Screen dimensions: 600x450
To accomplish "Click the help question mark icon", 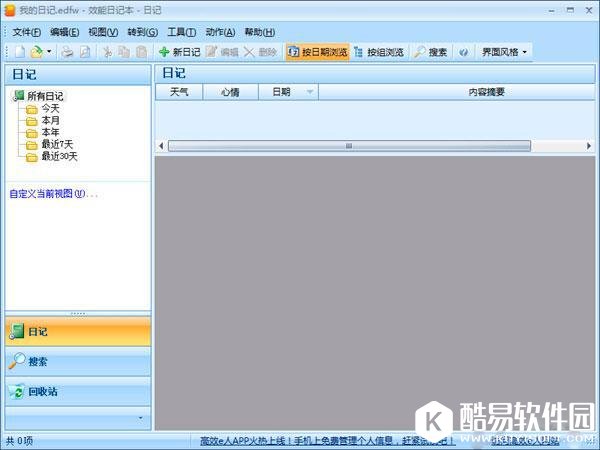I will pos(463,52).
